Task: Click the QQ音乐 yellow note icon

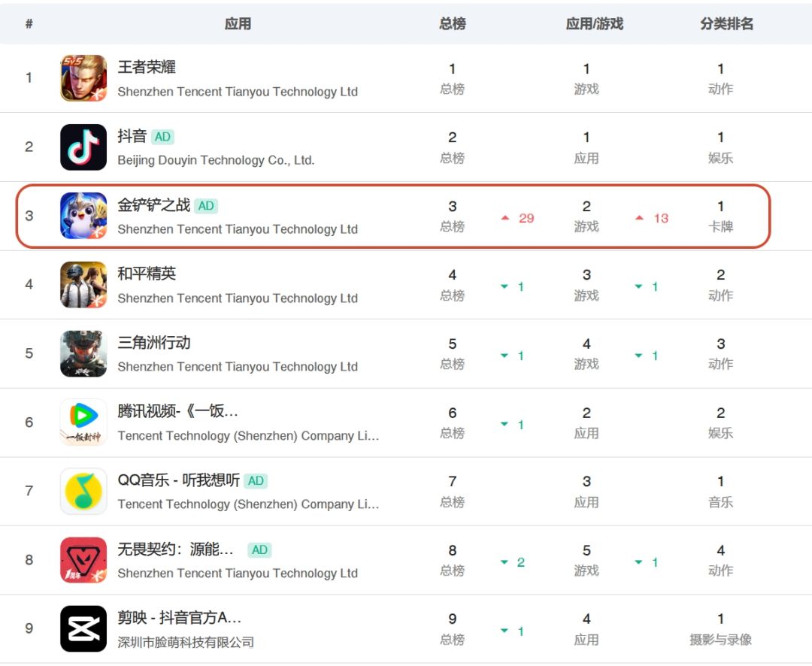Action: (x=83, y=491)
